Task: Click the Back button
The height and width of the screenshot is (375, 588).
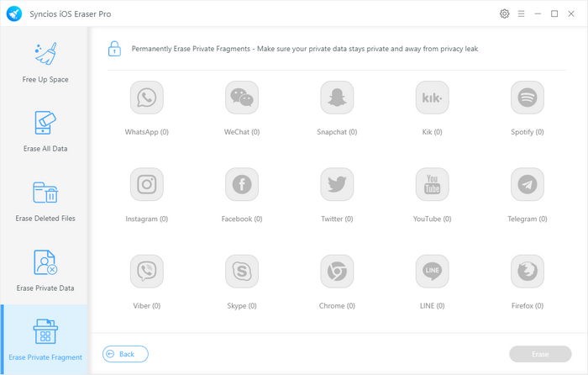Action: (125, 354)
